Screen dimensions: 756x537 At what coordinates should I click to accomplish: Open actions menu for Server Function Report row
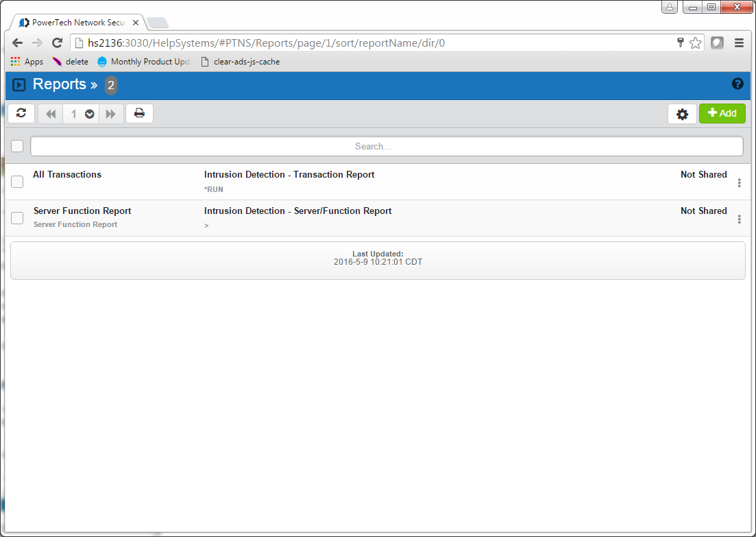739,219
